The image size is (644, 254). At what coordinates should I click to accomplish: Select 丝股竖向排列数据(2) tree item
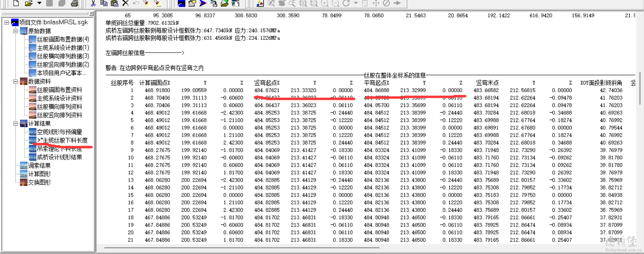[63, 64]
